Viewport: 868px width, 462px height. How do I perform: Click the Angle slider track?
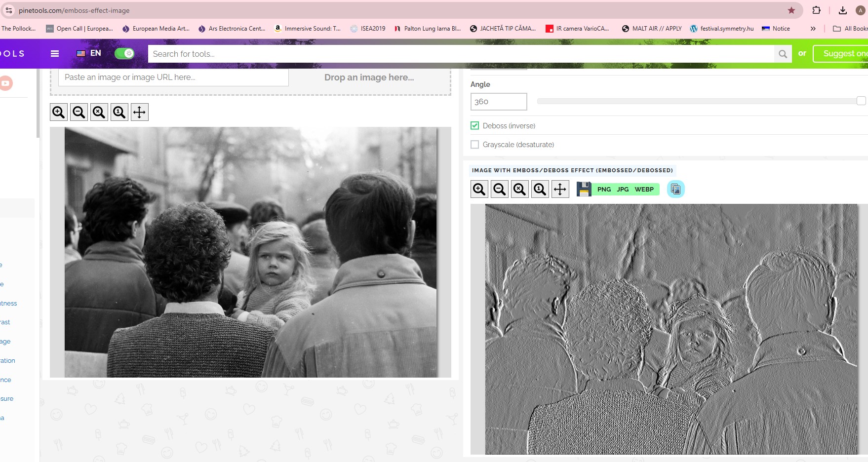696,101
